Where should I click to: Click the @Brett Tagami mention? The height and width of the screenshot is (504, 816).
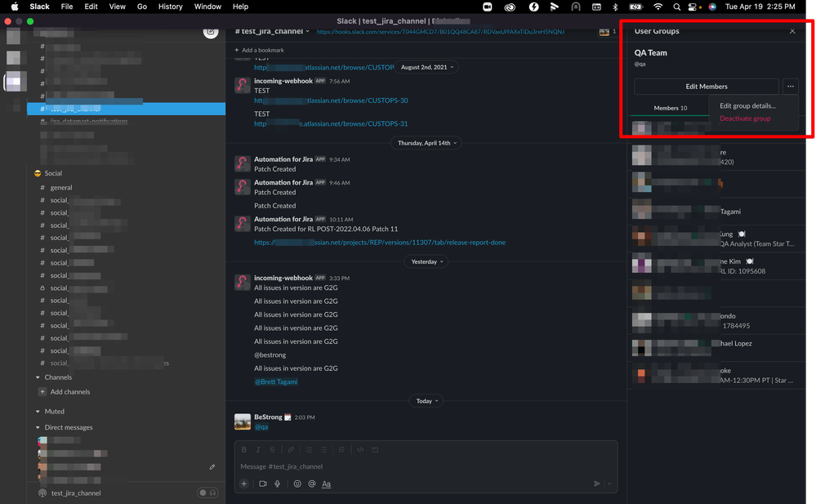(x=276, y=381)
